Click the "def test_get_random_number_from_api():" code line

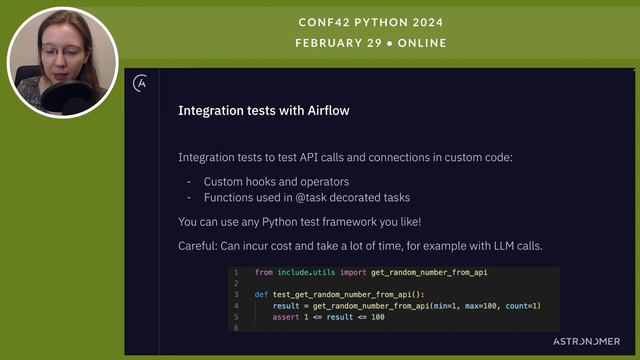click(339, 295)
